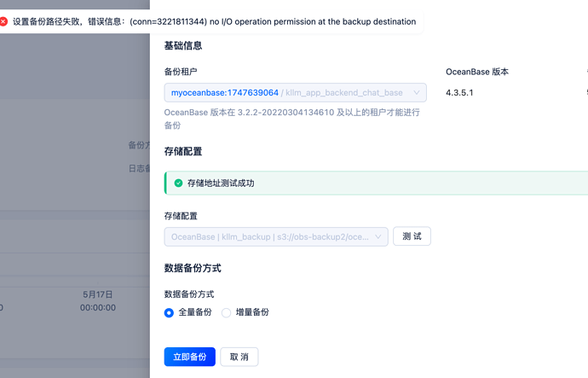Click the red error icon in notification
The height and width of the screenshot is (378, 588).
[x=3, y=22]
